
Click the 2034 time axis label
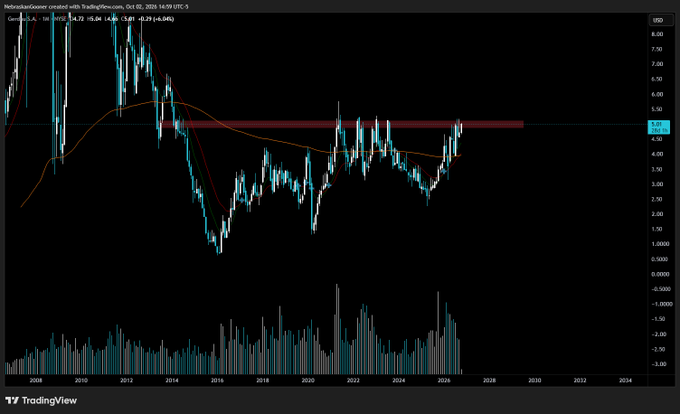(x=625, y=381)
